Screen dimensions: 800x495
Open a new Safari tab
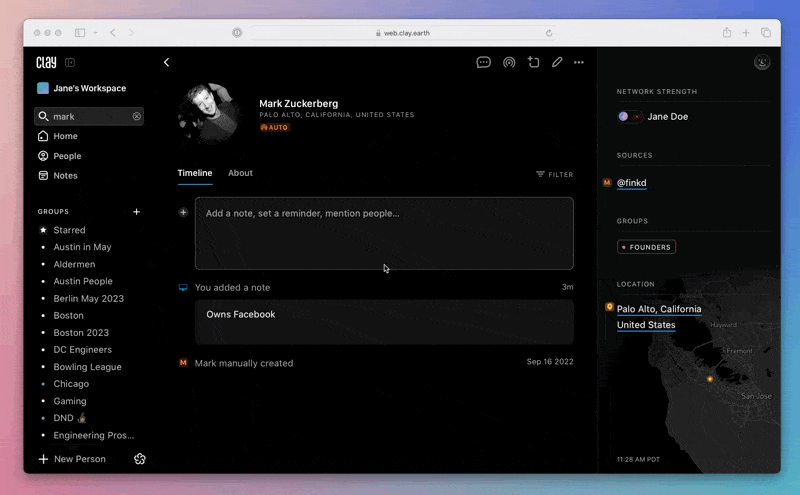tap(745, 33)
